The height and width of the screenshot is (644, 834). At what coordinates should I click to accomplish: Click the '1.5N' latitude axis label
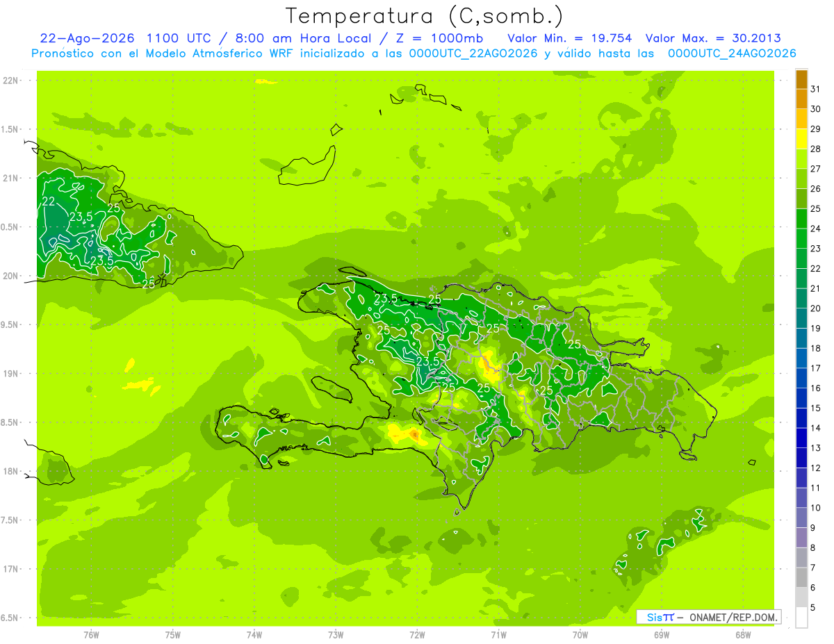click(10, 130)
